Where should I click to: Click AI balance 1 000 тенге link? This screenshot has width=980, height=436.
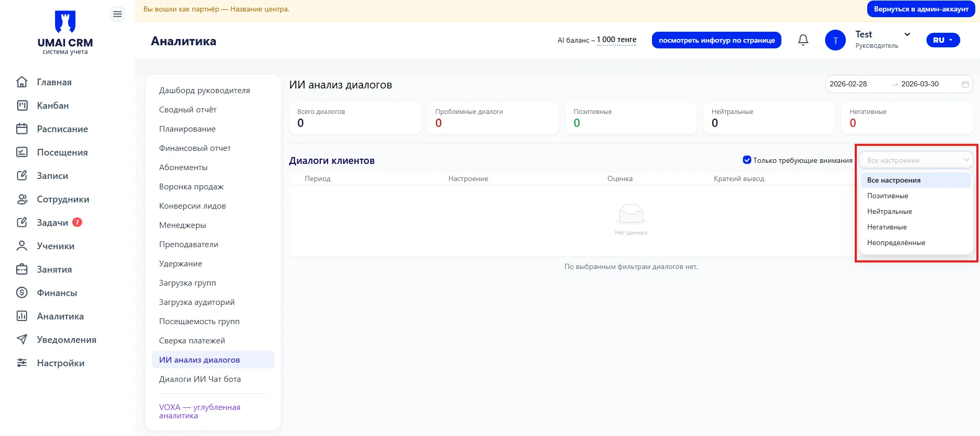tap(617, 40)
